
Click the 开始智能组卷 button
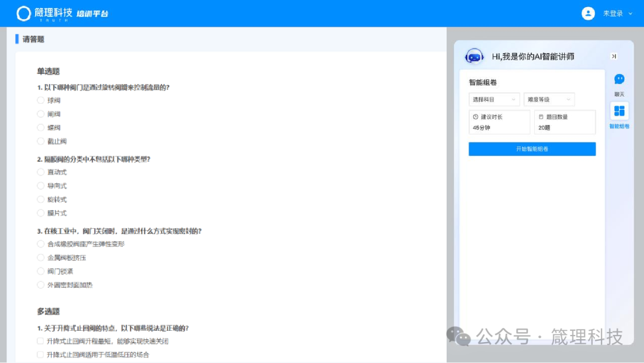point(532,149)
